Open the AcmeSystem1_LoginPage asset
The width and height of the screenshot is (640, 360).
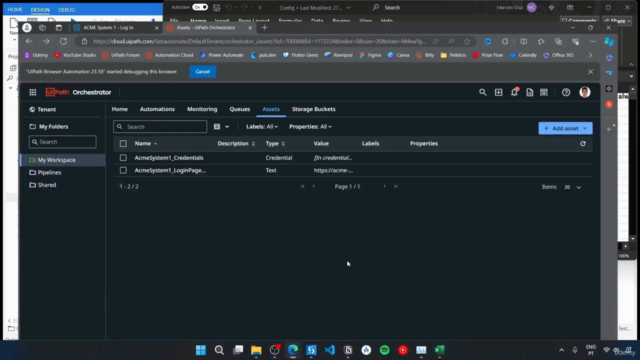(170, 170)
